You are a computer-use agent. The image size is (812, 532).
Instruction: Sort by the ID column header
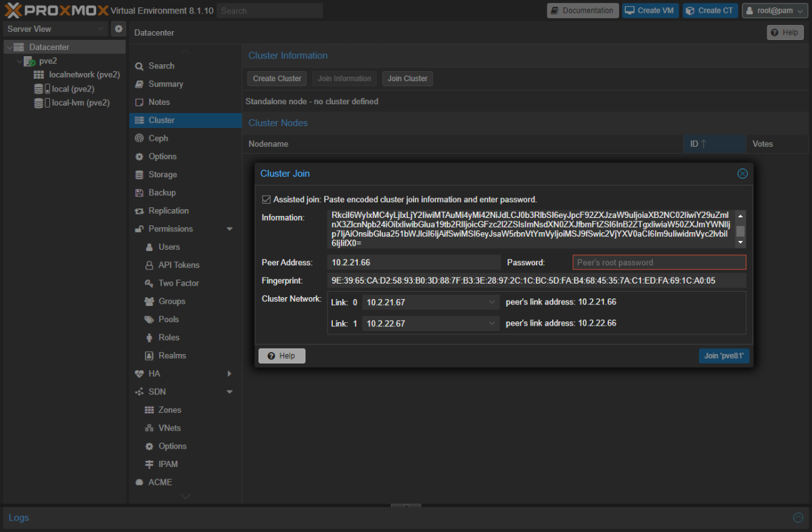click(x=714, y=144)
